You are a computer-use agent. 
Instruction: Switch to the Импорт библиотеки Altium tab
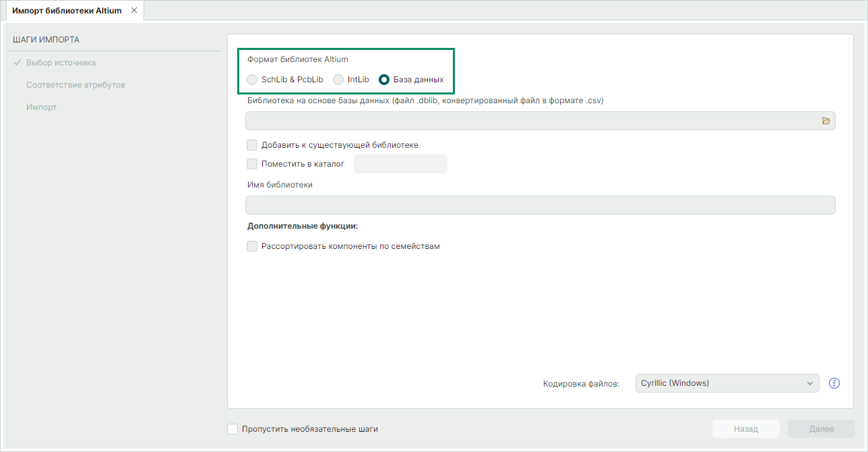point(67,11)
